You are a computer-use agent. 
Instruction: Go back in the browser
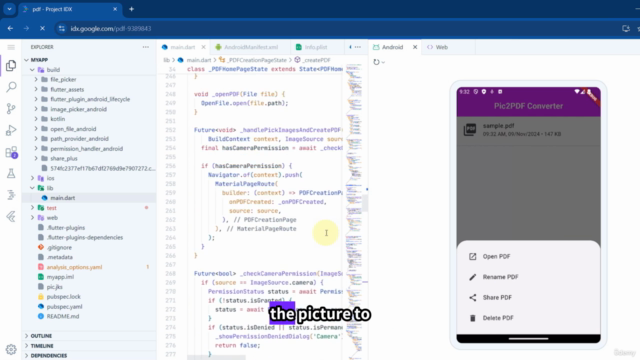(10, 29)
